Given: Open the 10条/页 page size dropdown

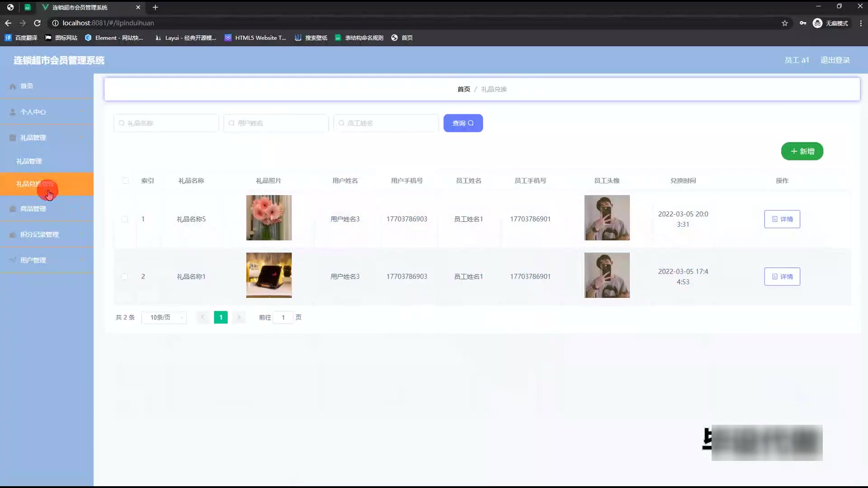Looking at the screenshot, I should coord(164,318).
